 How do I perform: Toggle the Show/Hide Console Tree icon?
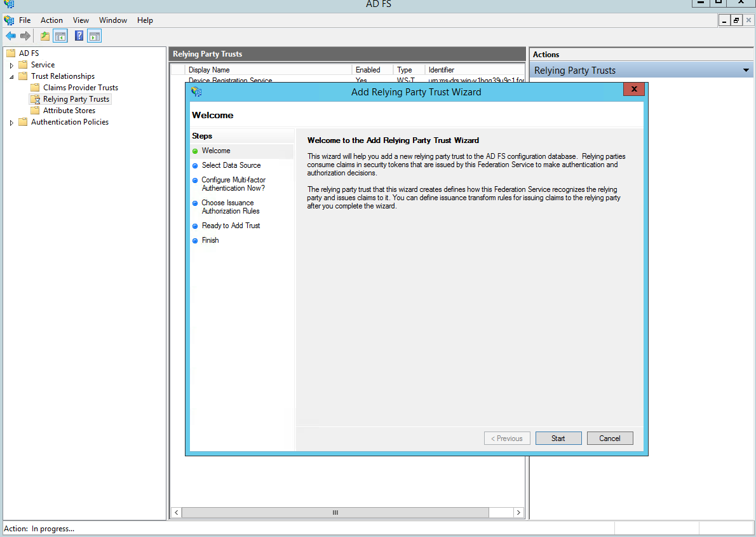tap(60, 36)
